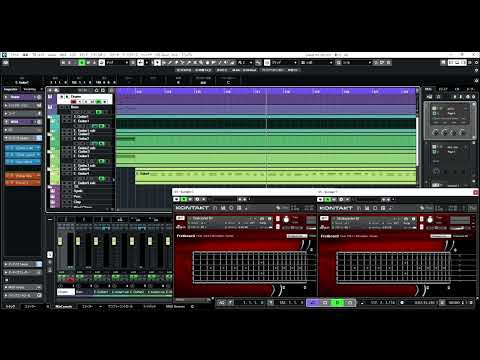
Task: Open the Fretboard dropdown in left Kontakt window
Action: tap(297, 236)
